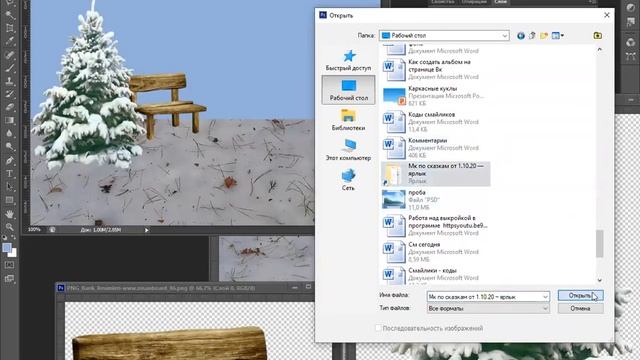Screen dimensions: 640x360
Task: Switch to the Слои panel tab
Action: click(x=501, y=2)
